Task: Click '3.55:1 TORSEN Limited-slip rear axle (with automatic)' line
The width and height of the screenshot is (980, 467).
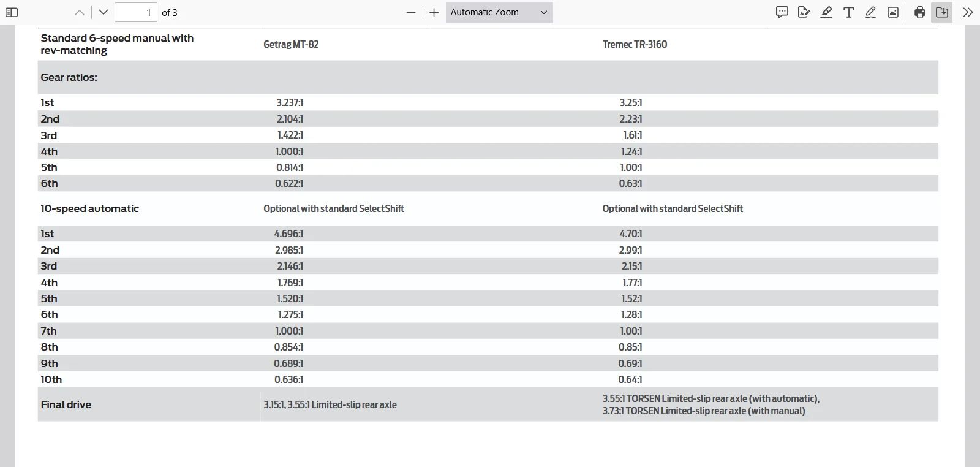Action: pyautogui.click(x=711, y=398)
